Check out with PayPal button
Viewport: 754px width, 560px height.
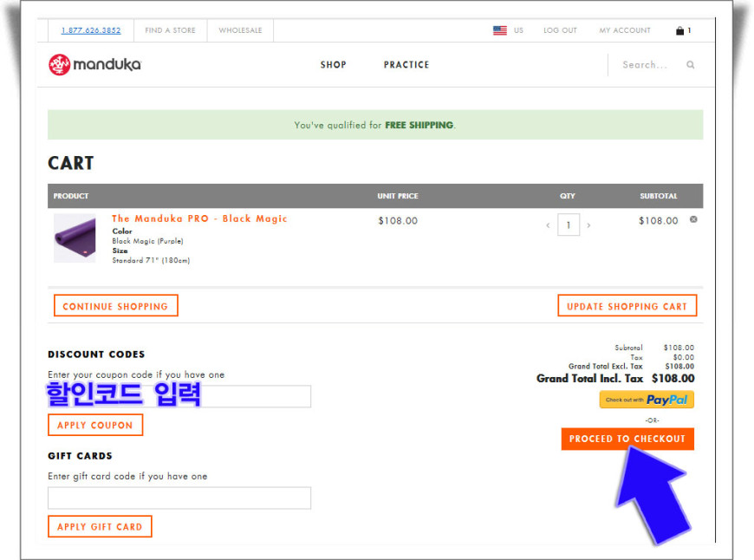(647, 400)
